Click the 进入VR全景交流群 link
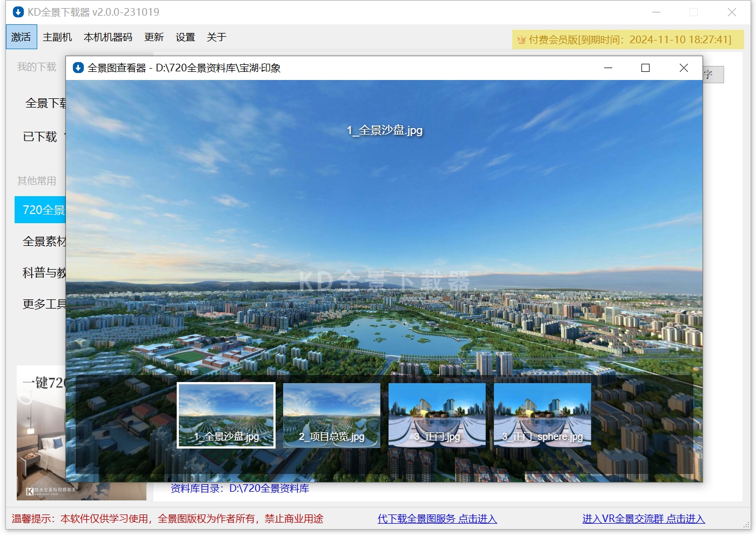Image resolution: width=756 pixels, height=535 pixels. click(x=644, y=519)
